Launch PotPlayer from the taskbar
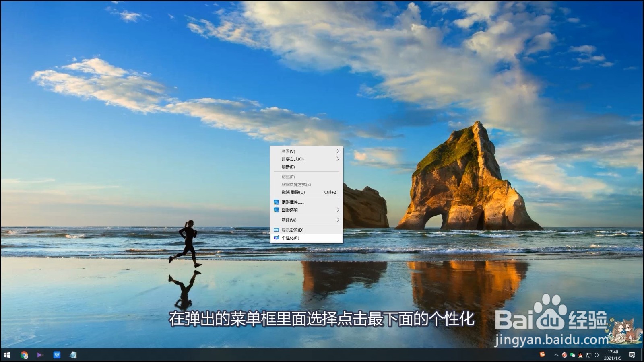 point(39,355)
